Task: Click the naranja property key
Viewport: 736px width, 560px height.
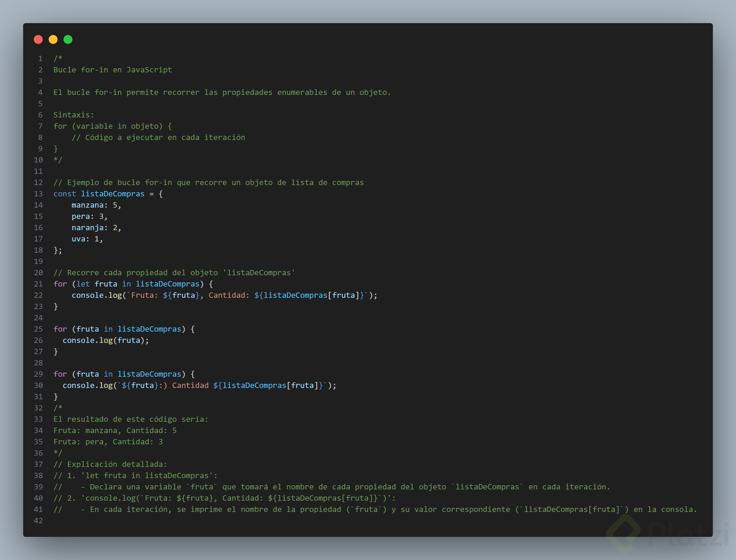Action: tap(88, 228)
